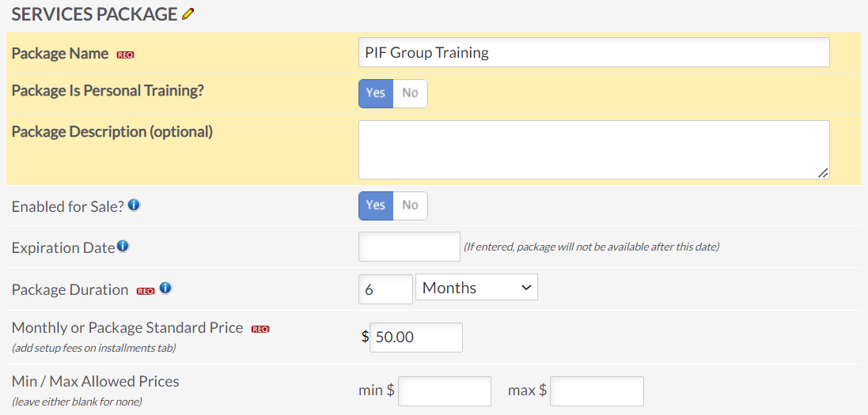Click the pencil edit icon beside Services Package
Viewport: 868px width, 415px height.
click(x=188, y=14)
